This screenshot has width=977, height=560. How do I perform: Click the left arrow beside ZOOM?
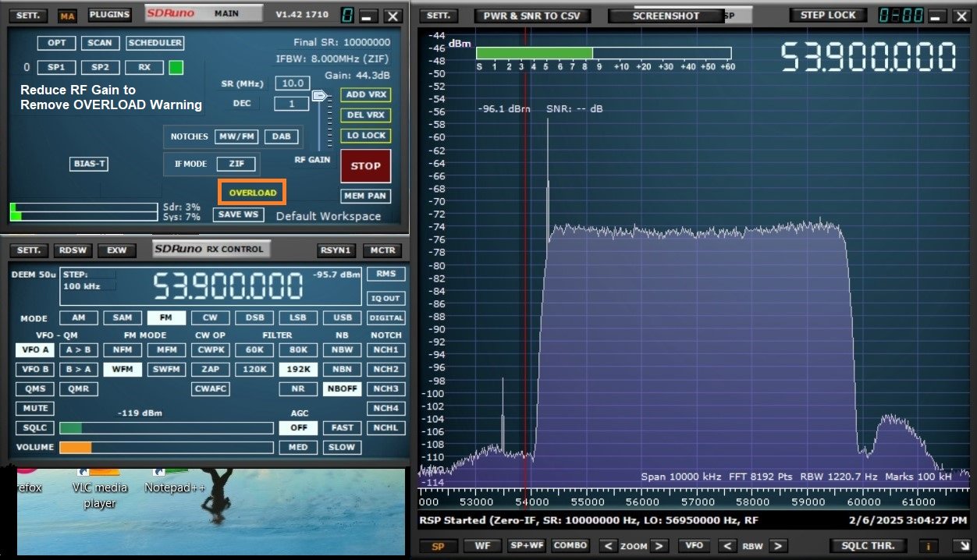[x=607, y=546]
